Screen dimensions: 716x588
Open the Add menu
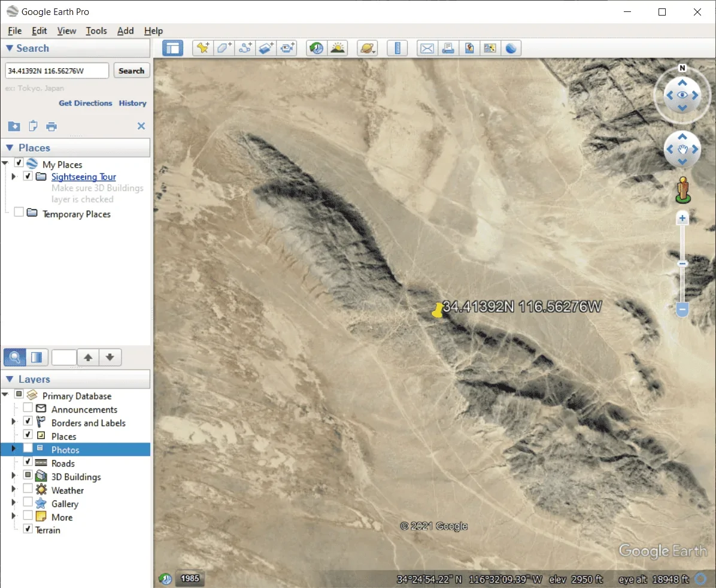pos(125,31)
